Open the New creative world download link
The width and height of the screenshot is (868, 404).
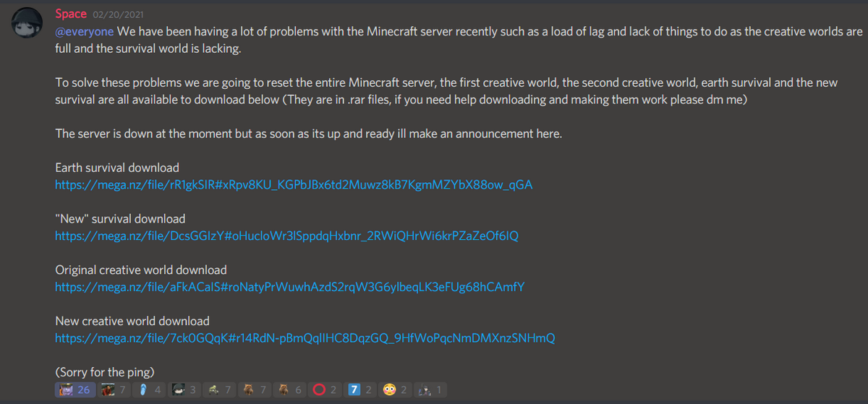[x=305, y=338]
